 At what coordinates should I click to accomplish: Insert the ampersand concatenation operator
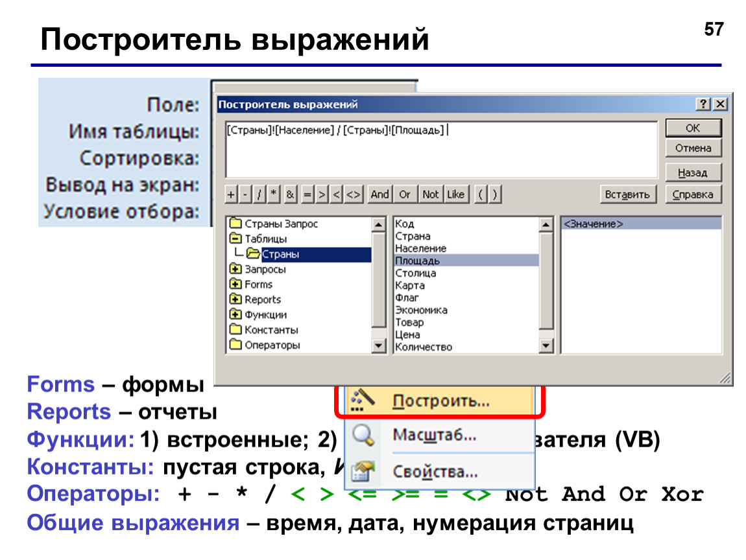click(290, 194)
